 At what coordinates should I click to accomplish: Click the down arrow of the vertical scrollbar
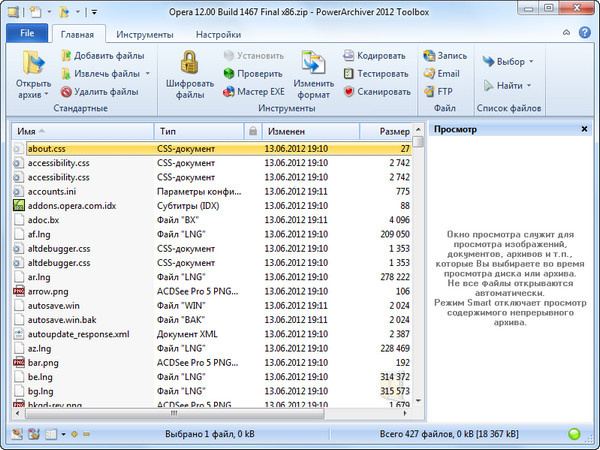coord(418,401)
